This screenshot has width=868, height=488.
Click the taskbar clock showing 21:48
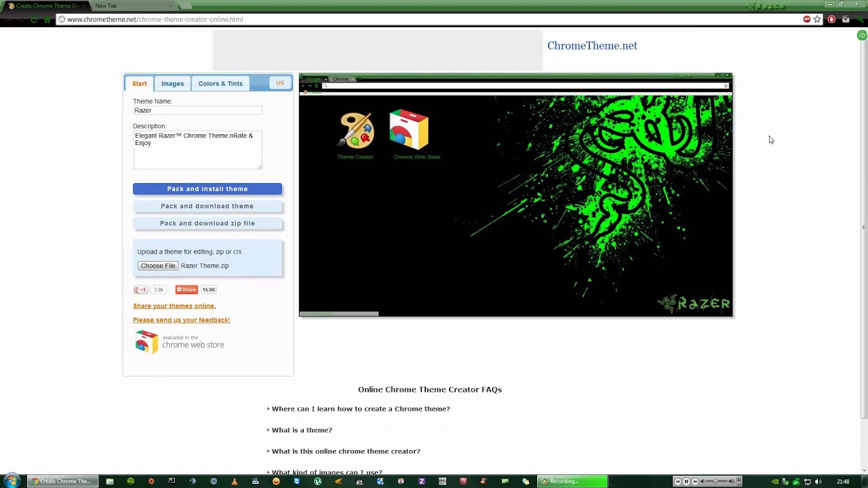tap(843, 481)
